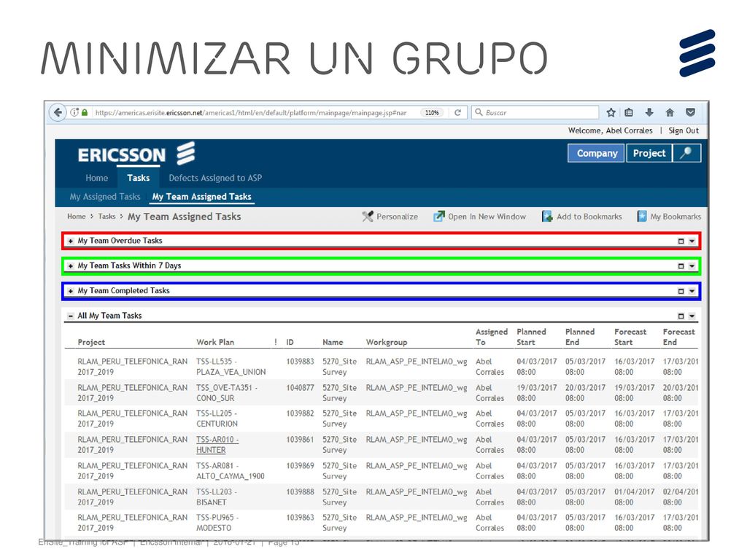This screenshot has height=560, width=747.
Task: Sort by the Name column header
Action: click(333, 343)
